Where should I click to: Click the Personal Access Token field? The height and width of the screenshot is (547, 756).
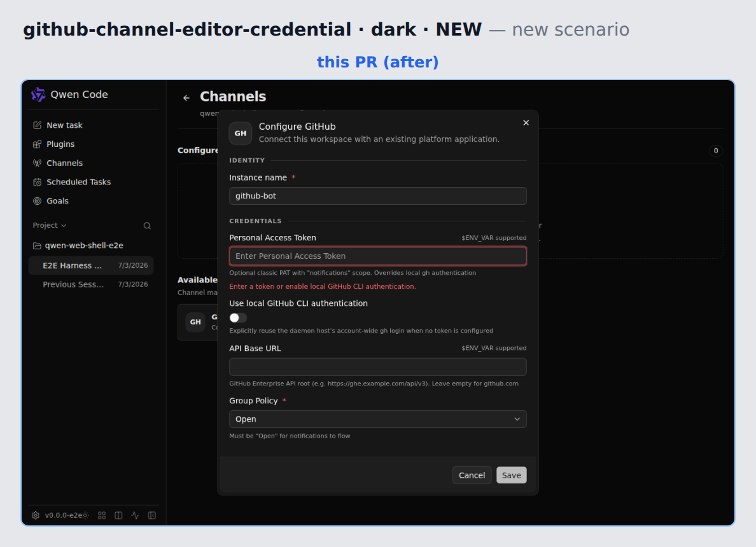pos(377,256)
